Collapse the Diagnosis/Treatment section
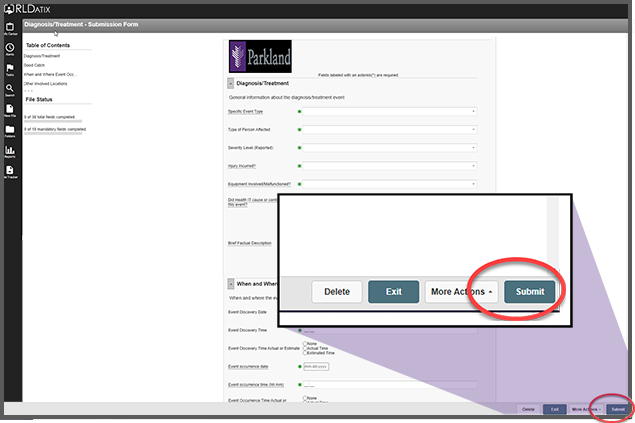 [x=230, y=83]
